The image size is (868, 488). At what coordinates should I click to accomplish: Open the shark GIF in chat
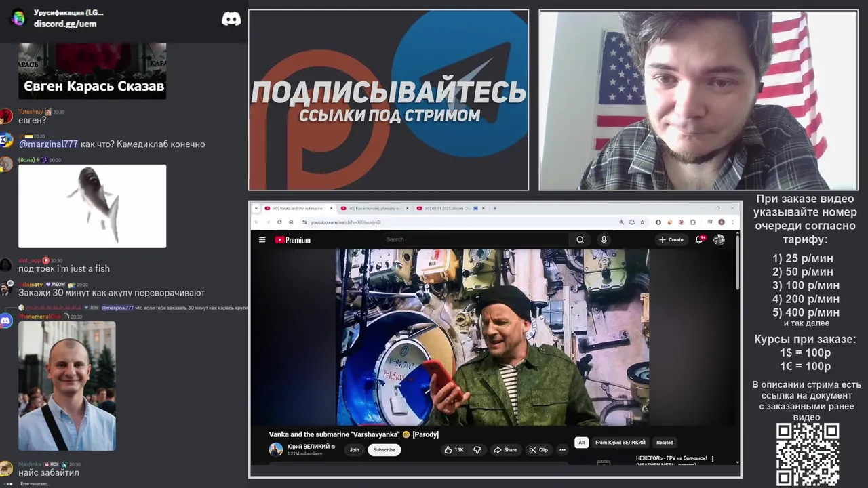click(x=92, y=206)
